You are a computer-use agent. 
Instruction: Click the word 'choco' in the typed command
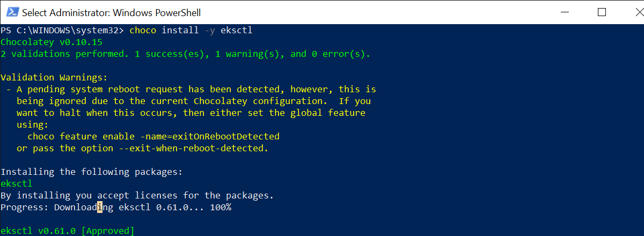(143, 30)
